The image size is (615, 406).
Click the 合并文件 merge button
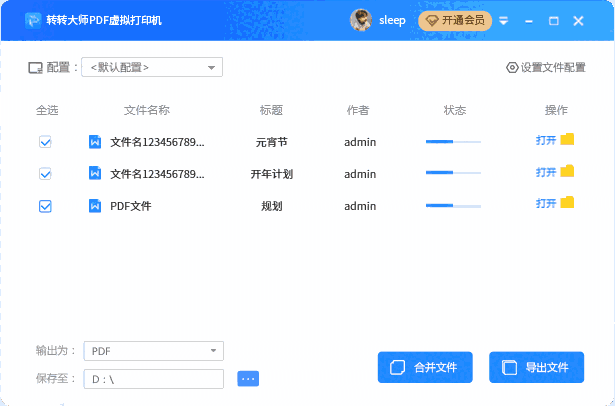coord(425,367)
